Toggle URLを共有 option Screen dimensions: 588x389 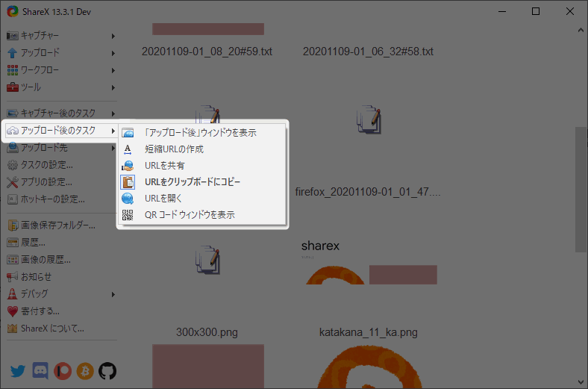coord(201,166)
